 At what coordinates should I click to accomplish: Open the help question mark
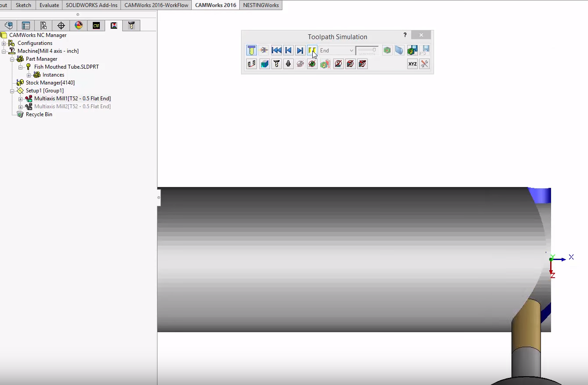(x=405, y=35)
